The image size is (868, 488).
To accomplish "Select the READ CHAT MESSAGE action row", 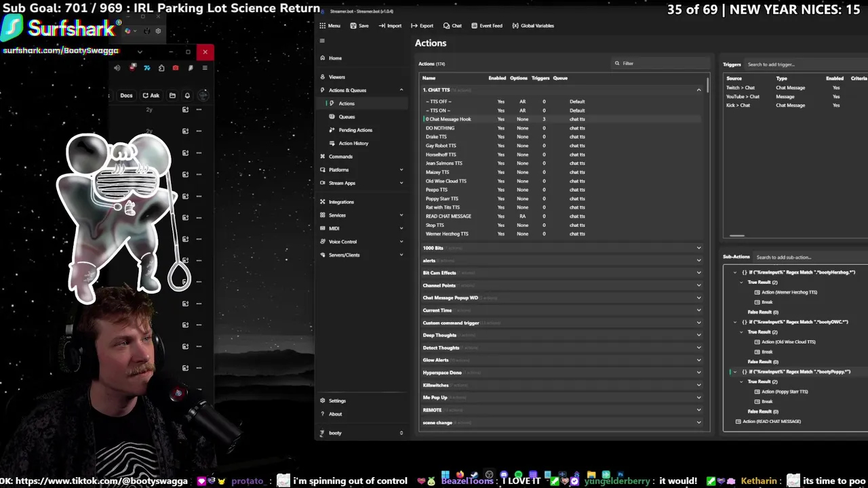I will pyautogui.click(x=561, y=216).
